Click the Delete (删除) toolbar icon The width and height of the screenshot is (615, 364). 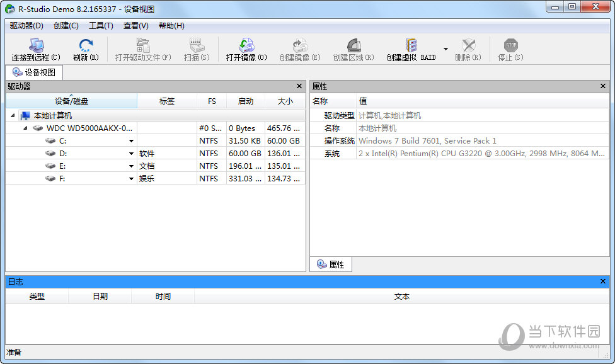pyautogui.click(x=468, y=45)
